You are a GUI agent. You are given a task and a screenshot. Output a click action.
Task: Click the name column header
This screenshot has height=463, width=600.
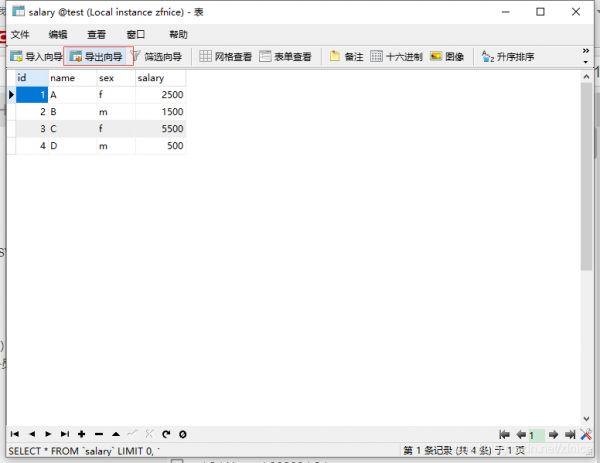click(70, 77)
